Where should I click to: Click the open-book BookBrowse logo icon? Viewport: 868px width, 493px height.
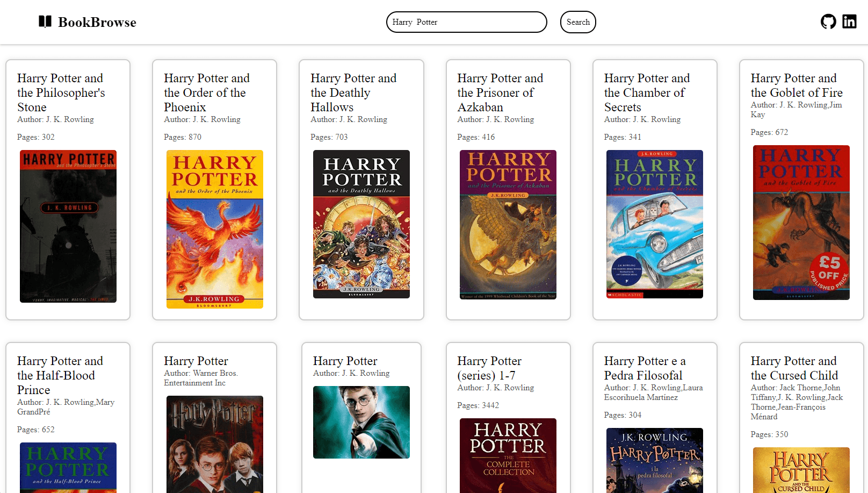(45, 22)
